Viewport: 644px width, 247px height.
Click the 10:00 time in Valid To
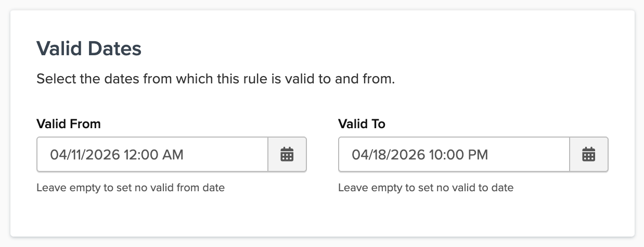pos(442,155)
